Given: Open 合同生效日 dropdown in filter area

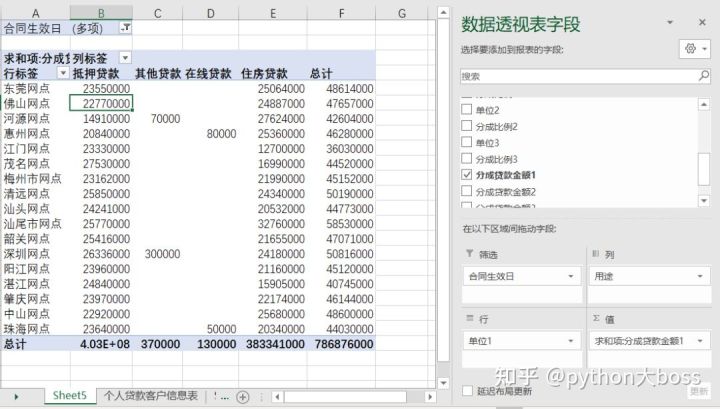Looking at the screenshot, I should [x=571, y=276].
